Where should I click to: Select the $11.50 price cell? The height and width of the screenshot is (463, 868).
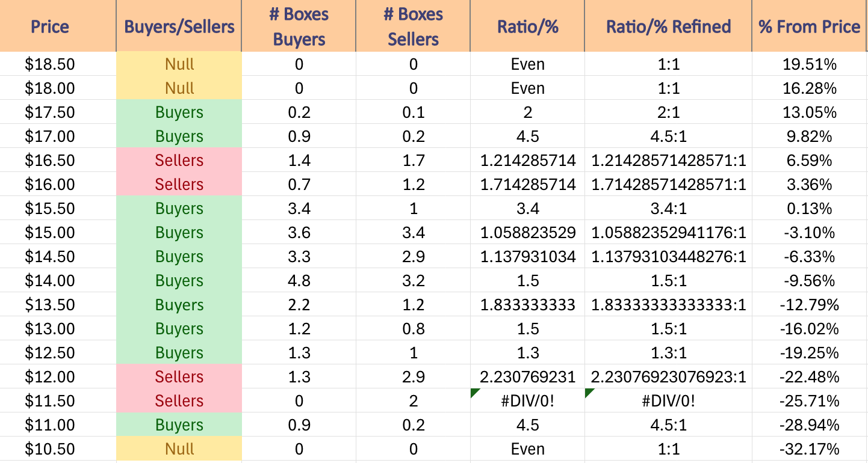point(58,401)
